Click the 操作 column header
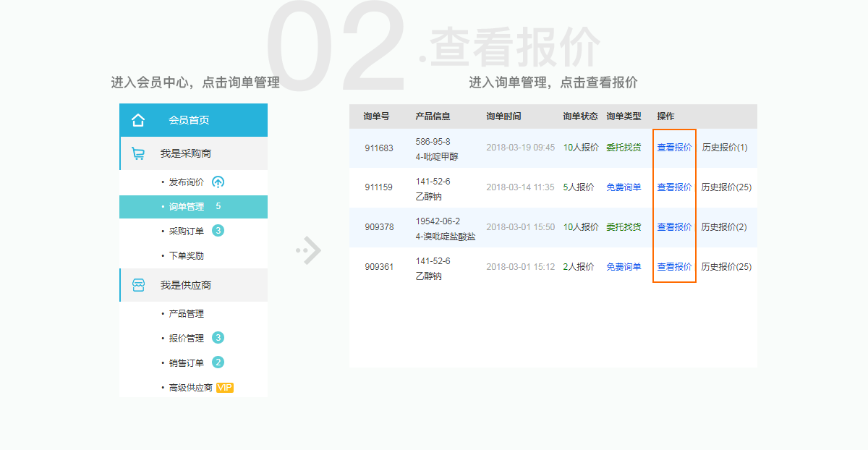 [665, 116]
